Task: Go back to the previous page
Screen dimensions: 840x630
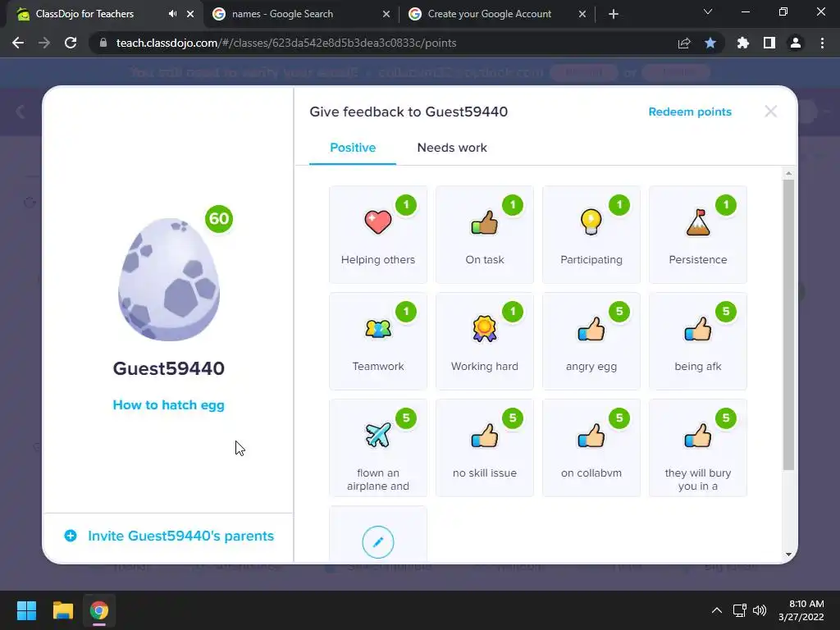Action: [18, 43]
